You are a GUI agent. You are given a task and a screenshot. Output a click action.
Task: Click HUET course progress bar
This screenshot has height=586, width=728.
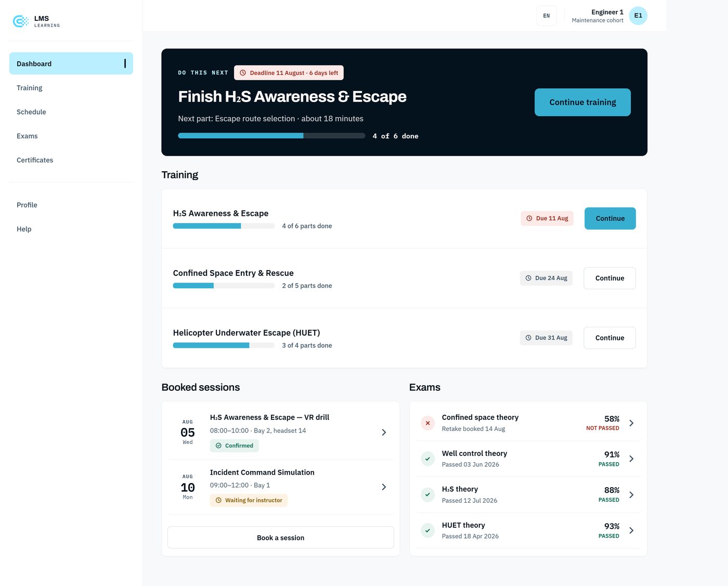pyautogui.click(x=224, y=345)
